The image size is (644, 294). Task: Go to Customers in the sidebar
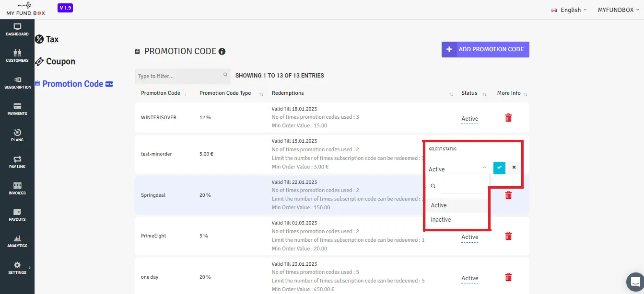(x=17, y=56)
